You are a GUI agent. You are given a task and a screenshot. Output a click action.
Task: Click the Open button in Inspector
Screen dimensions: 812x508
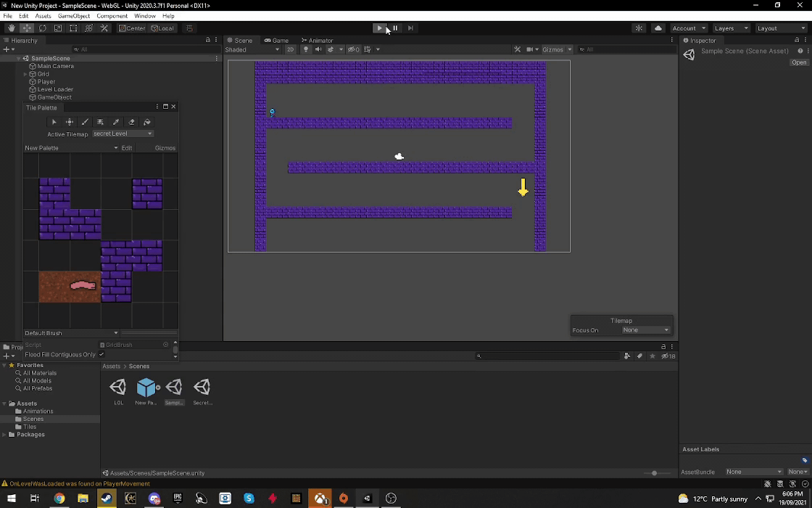[x=799, y=62]
